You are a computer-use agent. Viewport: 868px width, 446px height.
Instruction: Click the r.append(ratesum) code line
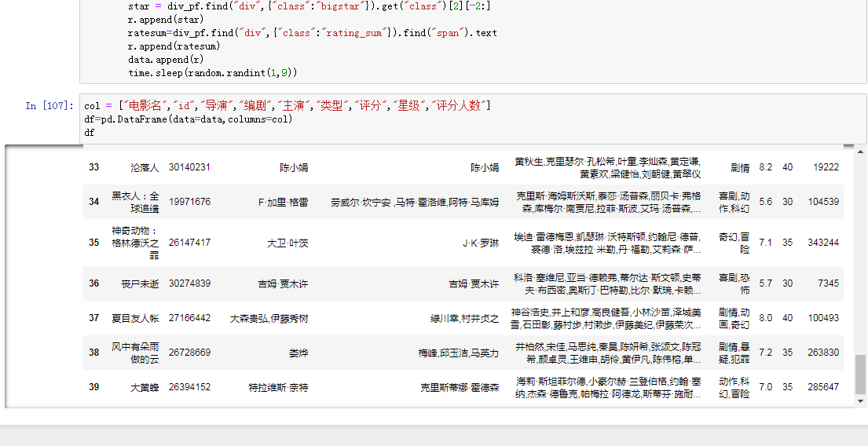[174, 46]
